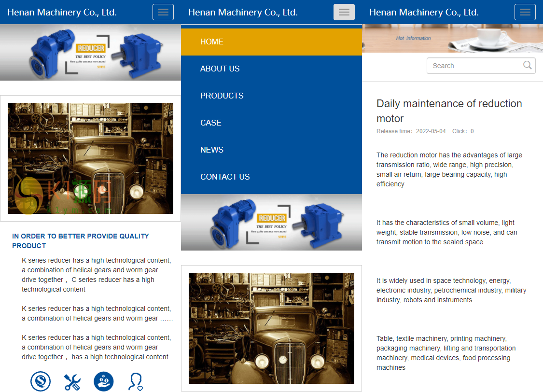543x392 pixels.
Task: Click the hand with coins icon
Action: click(x=104, y=381)
